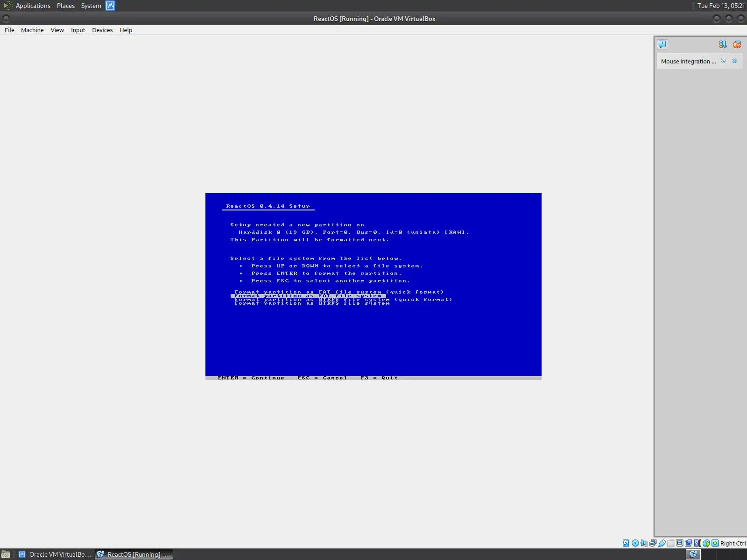Click the optical disc indicator
The width and height of the screenshot is (747, 560).
(635, 543)
